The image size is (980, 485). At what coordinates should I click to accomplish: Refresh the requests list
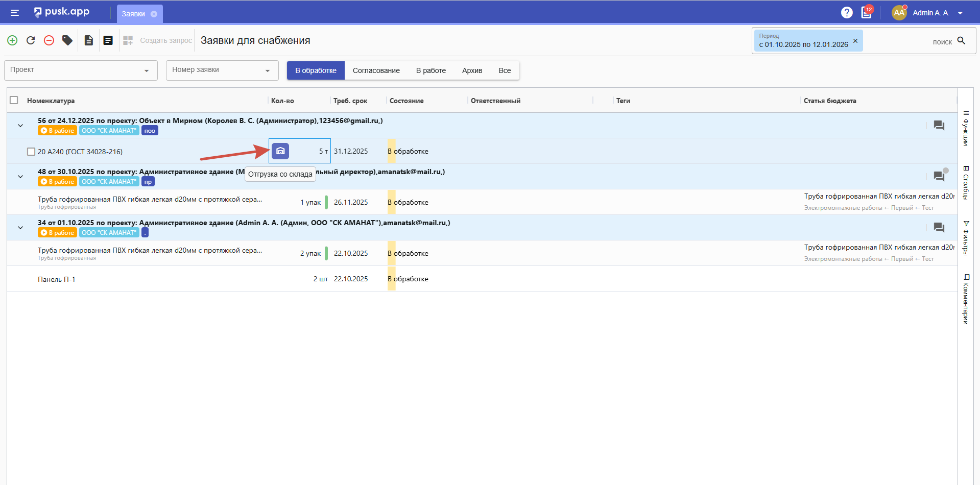31,40
